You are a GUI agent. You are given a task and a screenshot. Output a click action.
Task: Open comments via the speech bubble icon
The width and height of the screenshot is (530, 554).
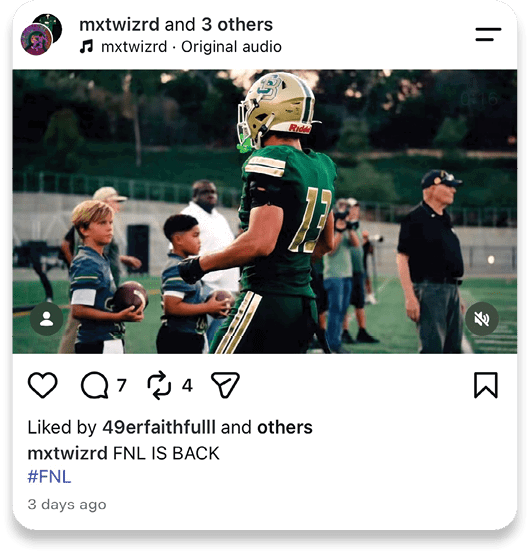click(94, 385)
